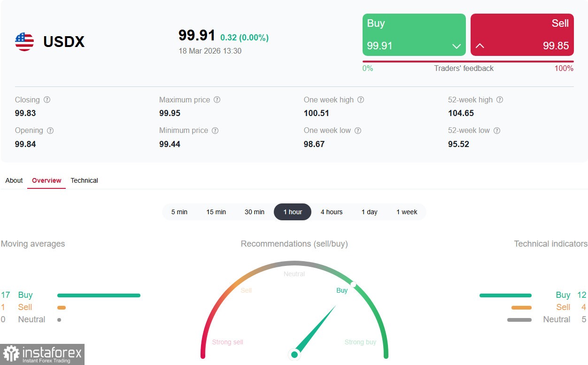The height and width of the screenshot is (365, 588).
Task: Click the Recommendations (sell/buy) heading
Action: coord(294,244)
